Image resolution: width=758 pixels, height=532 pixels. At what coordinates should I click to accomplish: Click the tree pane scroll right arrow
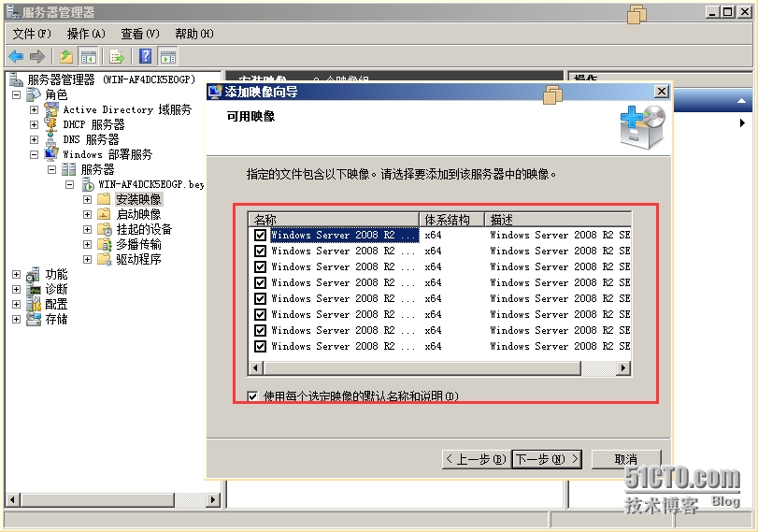213,499
